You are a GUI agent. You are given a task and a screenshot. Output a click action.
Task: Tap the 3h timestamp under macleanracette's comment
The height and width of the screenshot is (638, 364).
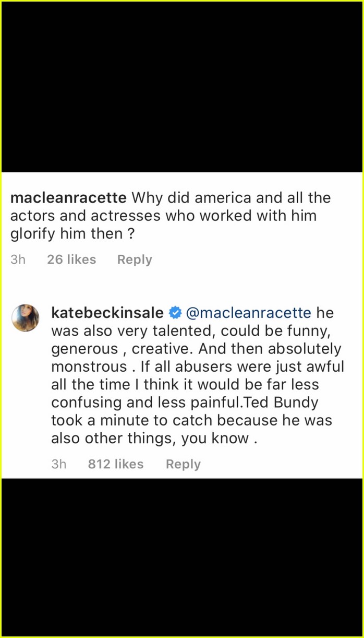click(18, 259)
